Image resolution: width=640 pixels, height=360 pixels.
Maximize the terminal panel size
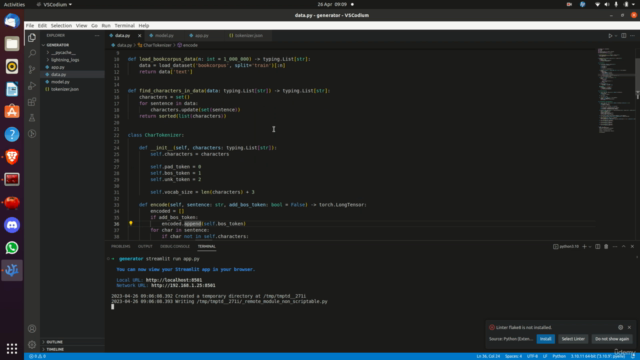click(624, 247)
